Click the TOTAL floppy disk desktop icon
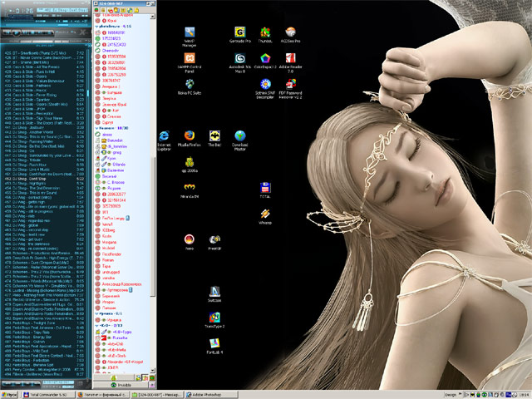The image size is (532, 399). [265, 190]
